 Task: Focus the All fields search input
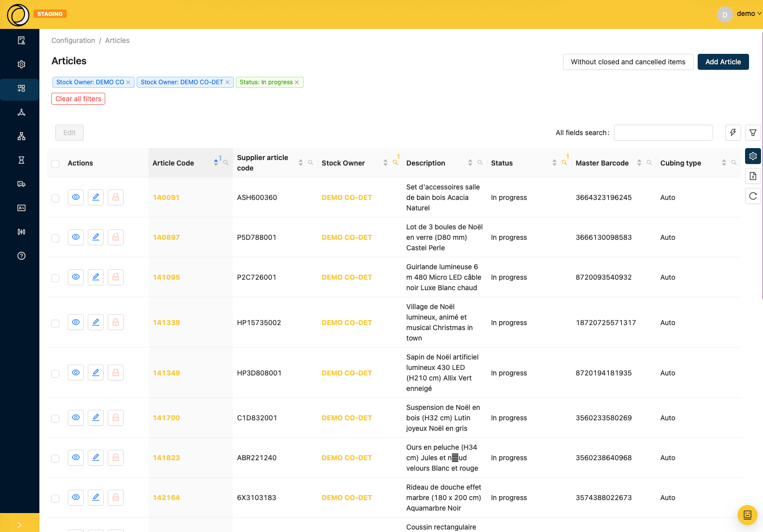pos(663,133)
